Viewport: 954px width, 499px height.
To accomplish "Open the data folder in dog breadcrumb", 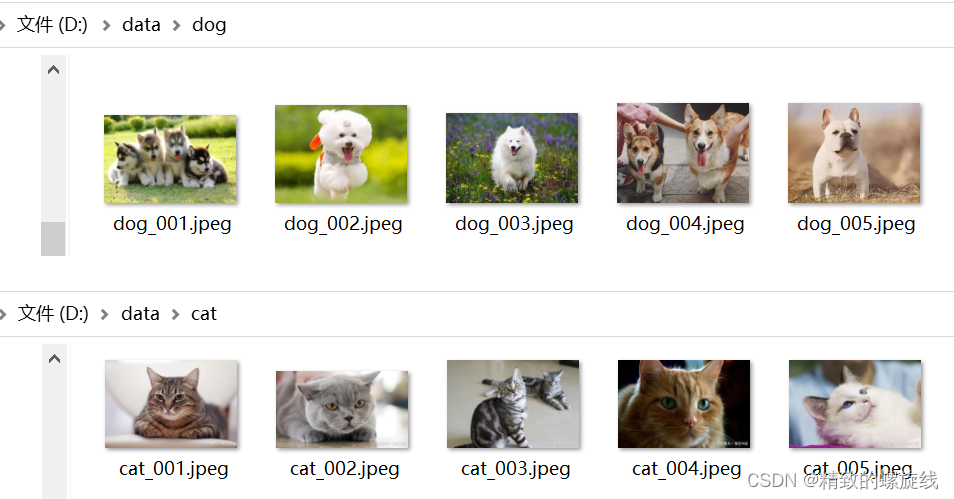I will (141, 25).
